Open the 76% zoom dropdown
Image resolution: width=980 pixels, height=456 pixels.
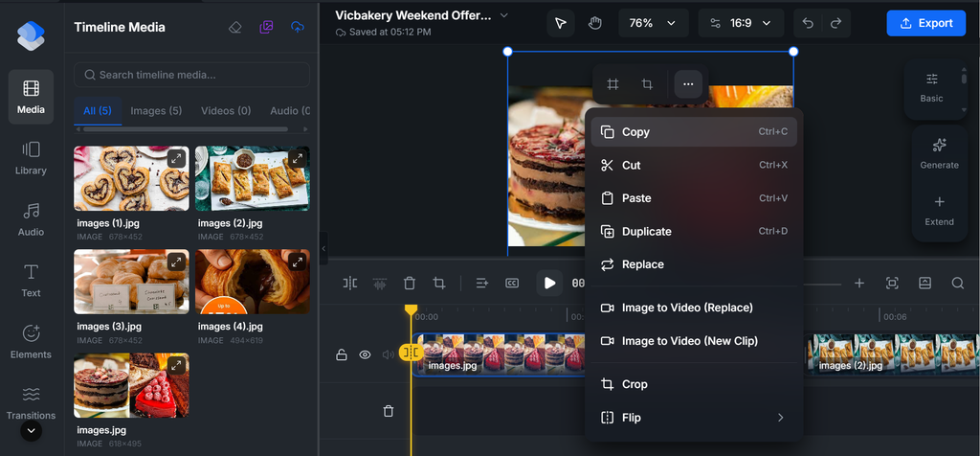coord(653,23)
